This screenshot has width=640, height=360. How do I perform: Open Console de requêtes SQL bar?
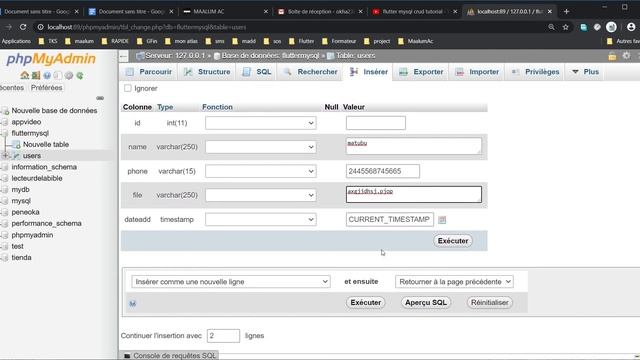pos(170,356)
